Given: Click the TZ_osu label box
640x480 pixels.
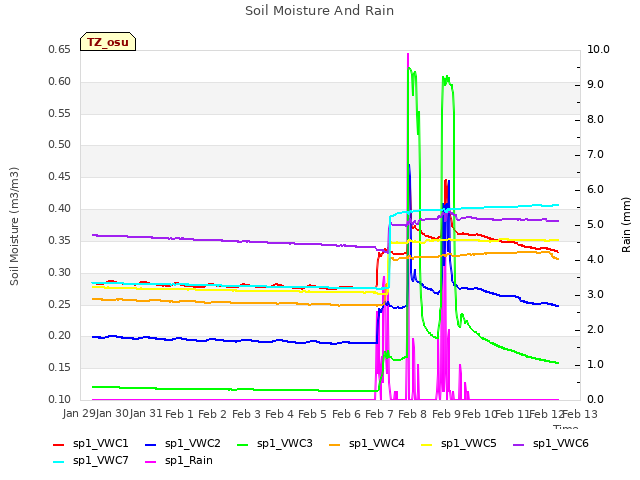Looking at the screenshot, I should click(x=108, y=42).
